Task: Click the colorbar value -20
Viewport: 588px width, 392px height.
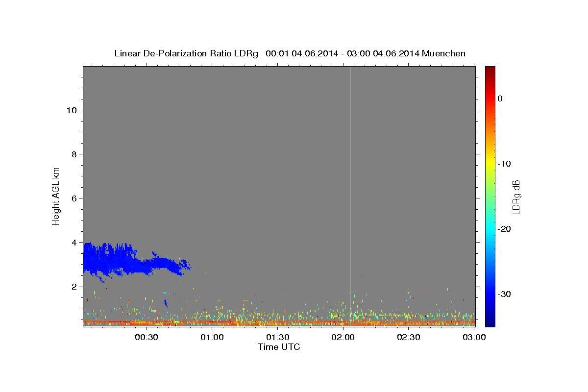Action: click(x=504, y=229)
